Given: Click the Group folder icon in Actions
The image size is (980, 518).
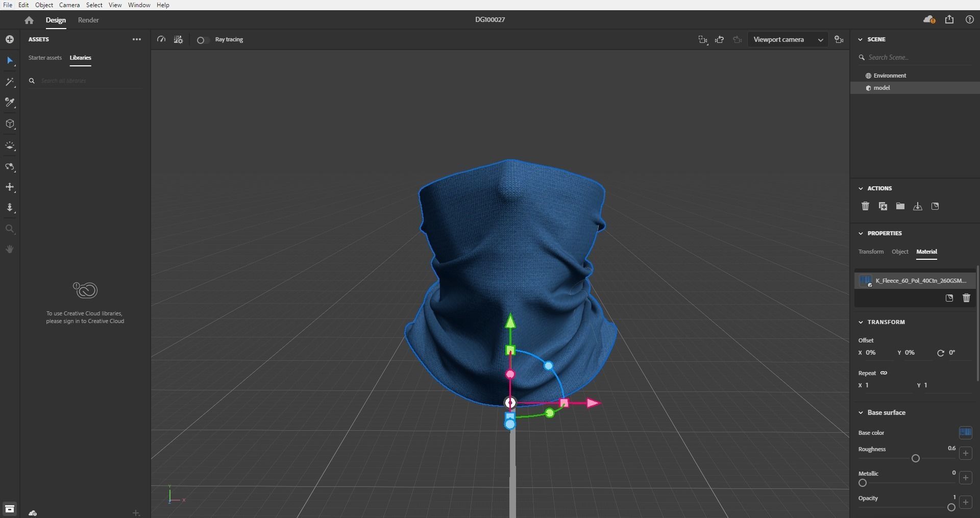Looking at the screenshot, I should [x=900, y=206].
